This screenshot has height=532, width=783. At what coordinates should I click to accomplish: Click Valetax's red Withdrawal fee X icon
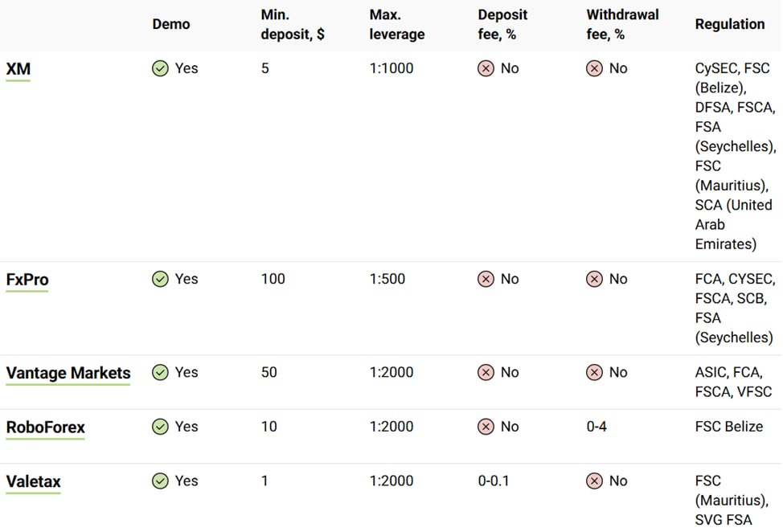click(x=594, y=481)
